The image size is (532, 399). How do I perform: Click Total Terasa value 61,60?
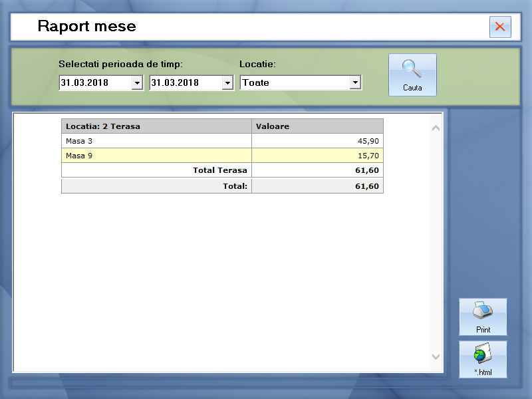tap(367, 170)
